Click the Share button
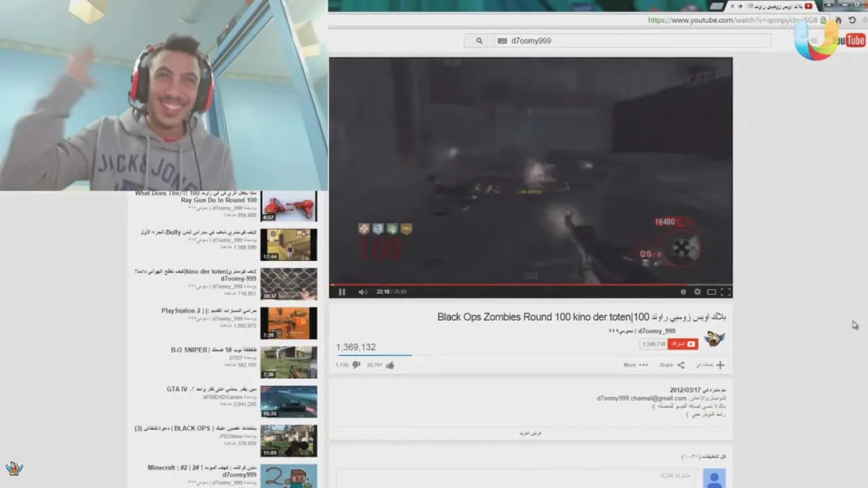868x488 pixels. pos(672,365)
